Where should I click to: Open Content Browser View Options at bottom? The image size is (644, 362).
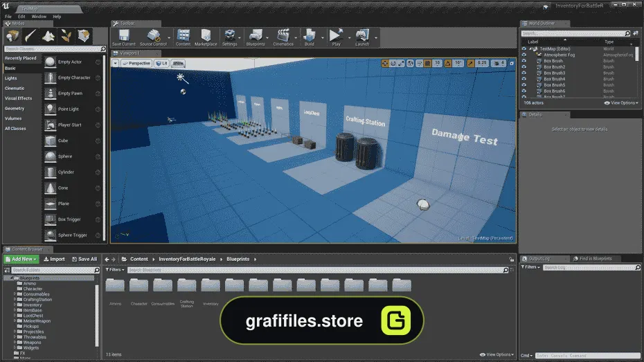(497, 354)
